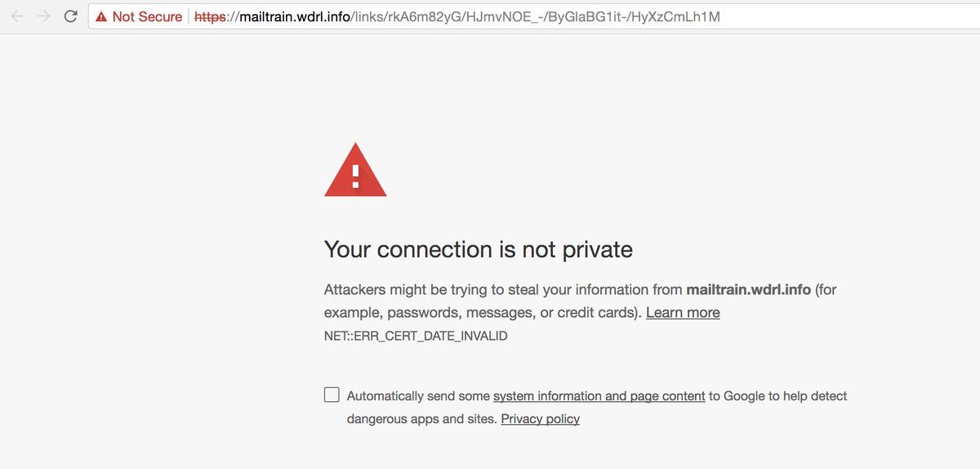The width and height of the screenshot is (980, 469).
Task: Go back with the browser back arrow
Action: coord(17,16)
